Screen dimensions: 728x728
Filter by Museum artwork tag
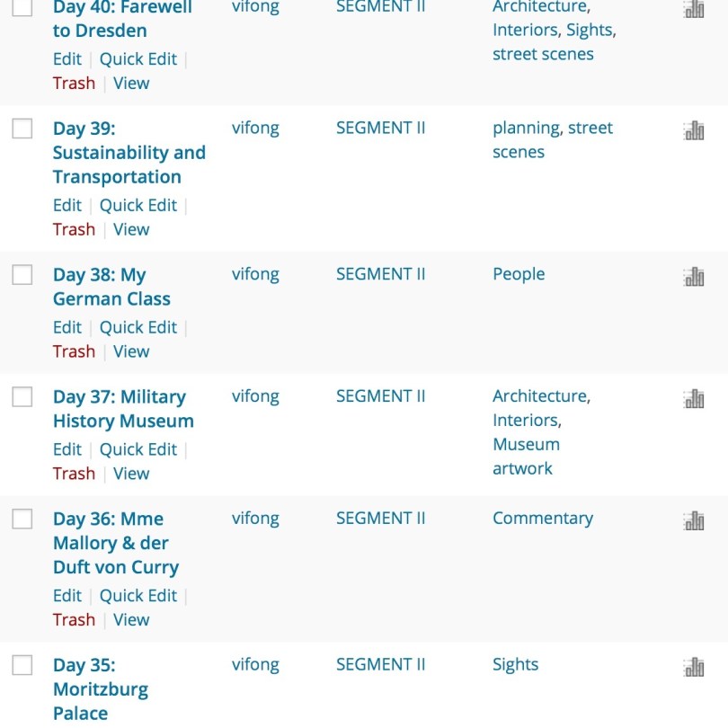click(526, 457)
